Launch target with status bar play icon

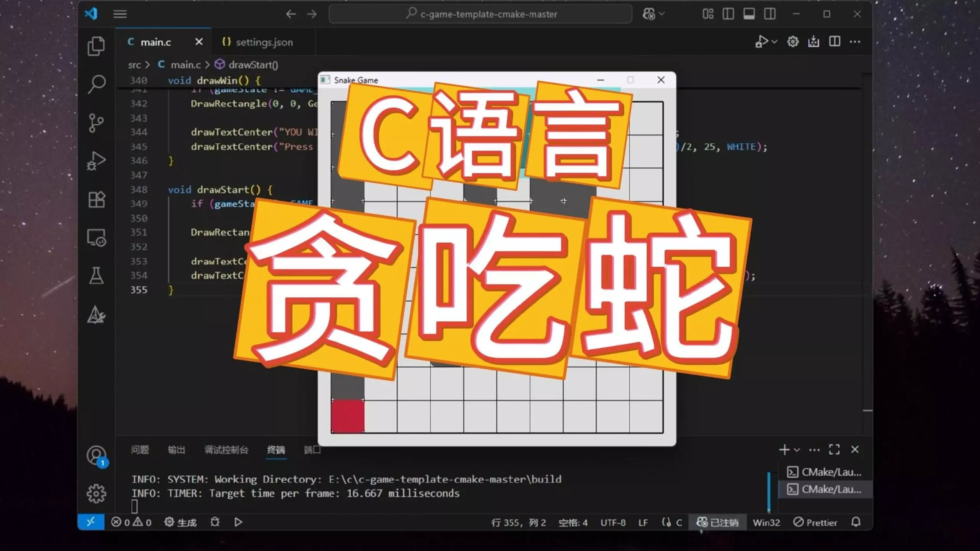pyautogui.click(x=238, y=522)
